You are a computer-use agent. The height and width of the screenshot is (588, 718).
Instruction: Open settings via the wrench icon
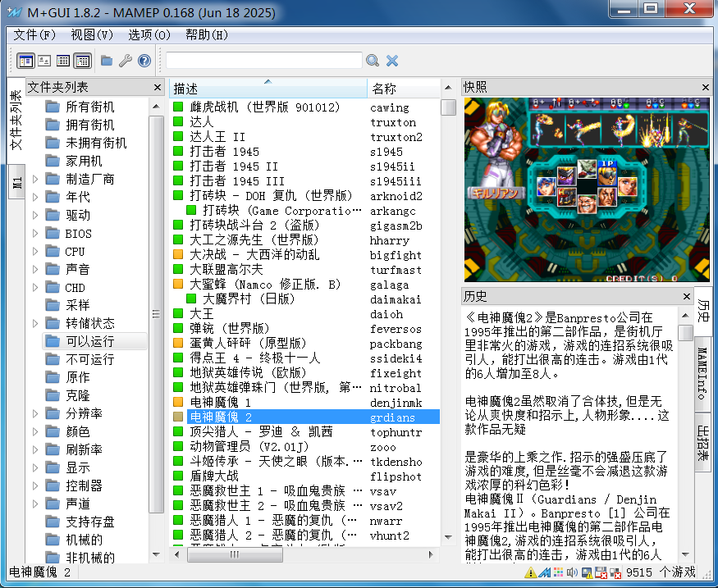tap(126, 61)
